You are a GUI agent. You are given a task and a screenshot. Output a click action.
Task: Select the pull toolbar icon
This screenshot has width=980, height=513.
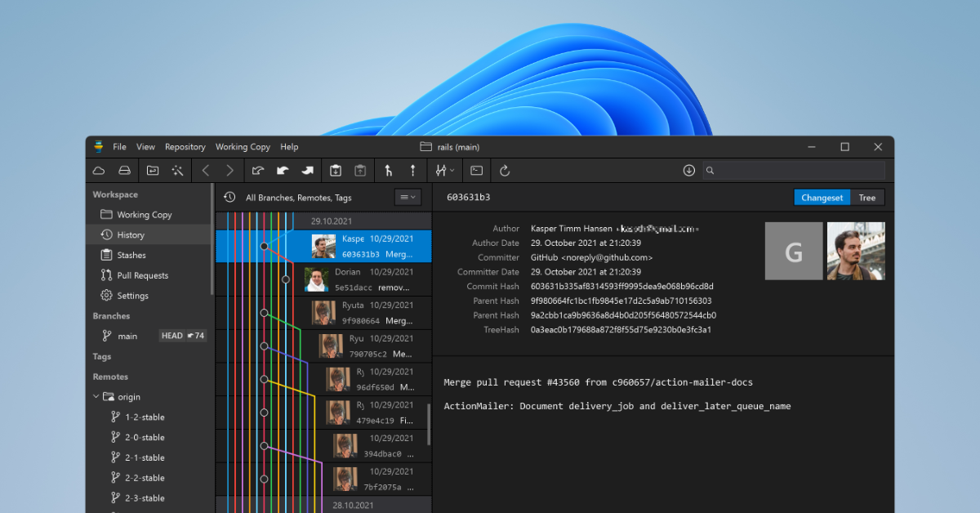click(x=282, y=170)
